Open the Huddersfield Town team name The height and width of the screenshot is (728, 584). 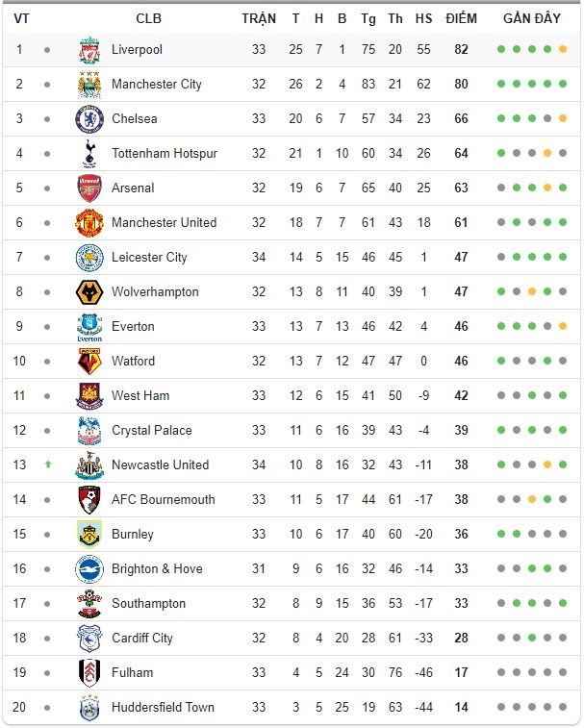tap(163, 707)
